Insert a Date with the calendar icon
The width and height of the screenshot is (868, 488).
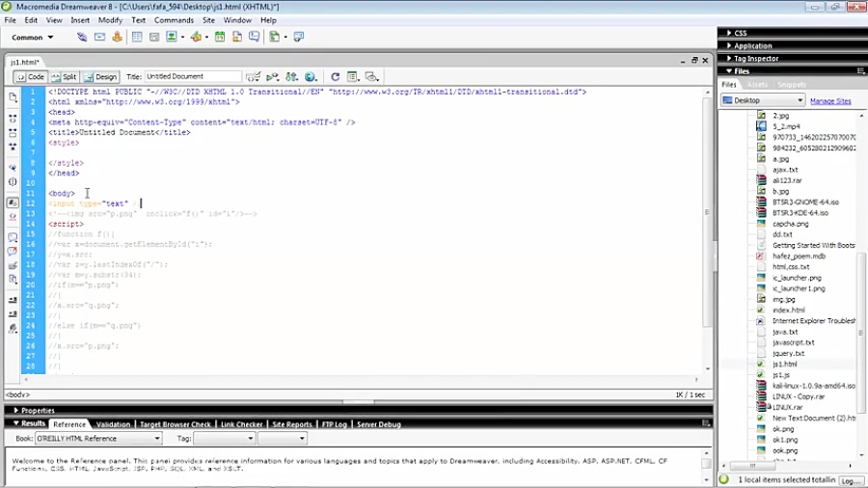click(x=220, y=37)
